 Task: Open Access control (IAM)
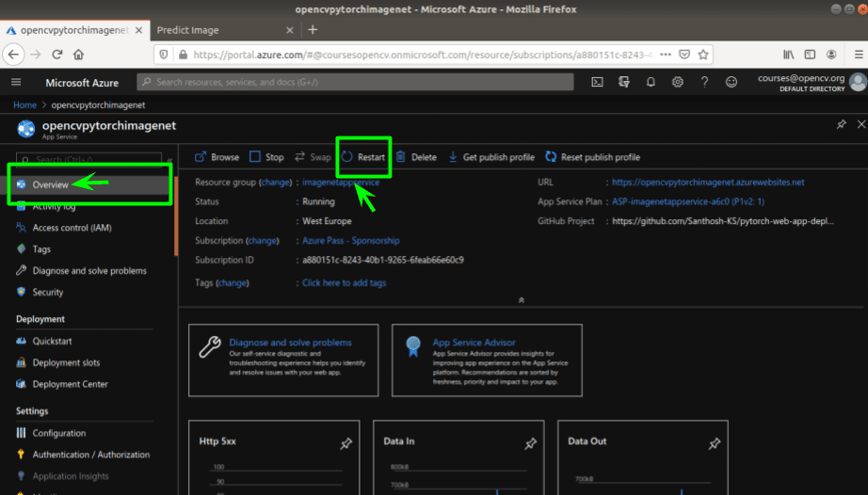(72, 228)
